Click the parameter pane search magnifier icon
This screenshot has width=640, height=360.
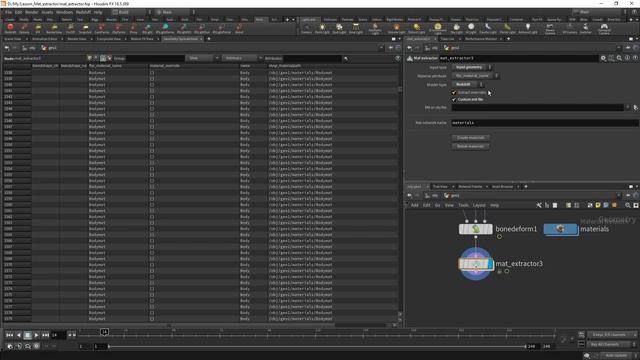pos(619,58)
